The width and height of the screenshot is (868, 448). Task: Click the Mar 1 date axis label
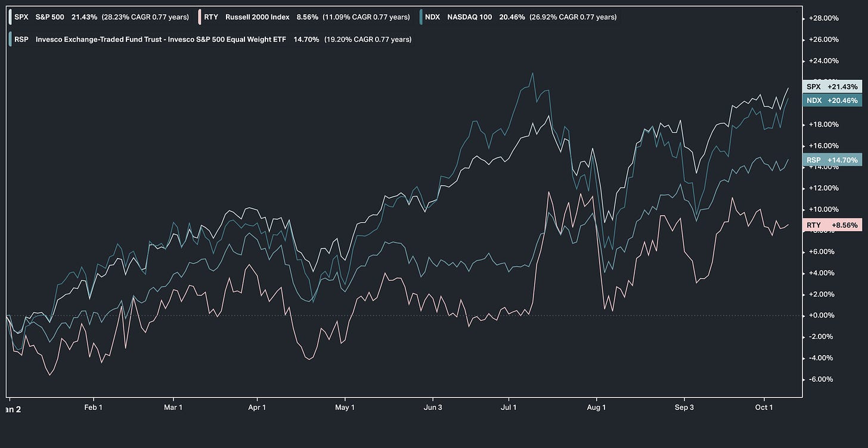pos(173,407)
